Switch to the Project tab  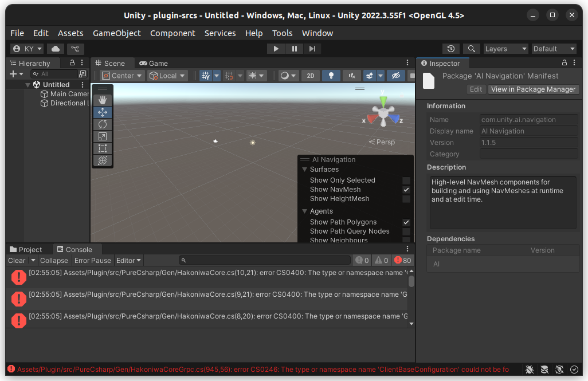pos(25,249)
